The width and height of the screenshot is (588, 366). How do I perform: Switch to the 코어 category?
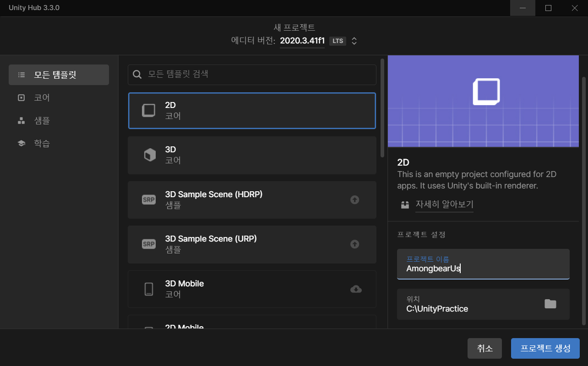pyautogui.click(x=59, y=98)
